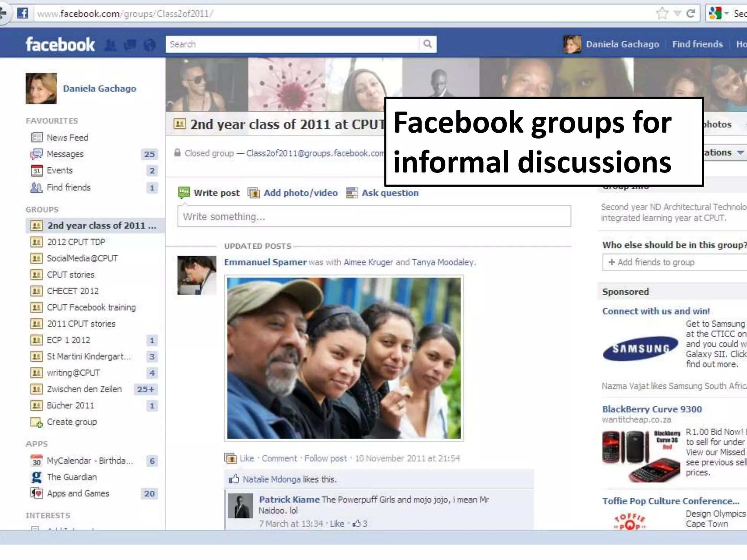Screen dimensions: 747x560
Task: Select 2012 CPUT TDP group
Action: (76, 242)
